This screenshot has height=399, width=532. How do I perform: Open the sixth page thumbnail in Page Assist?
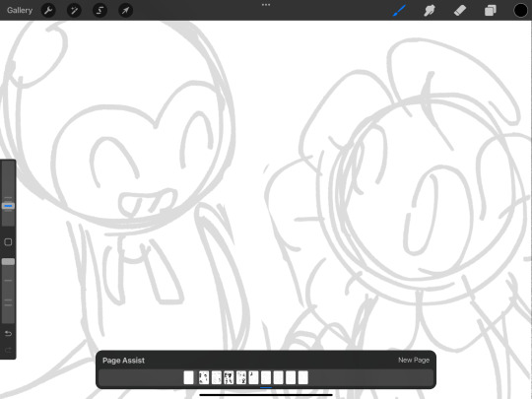pyautogui.click(x=253, y=377)
